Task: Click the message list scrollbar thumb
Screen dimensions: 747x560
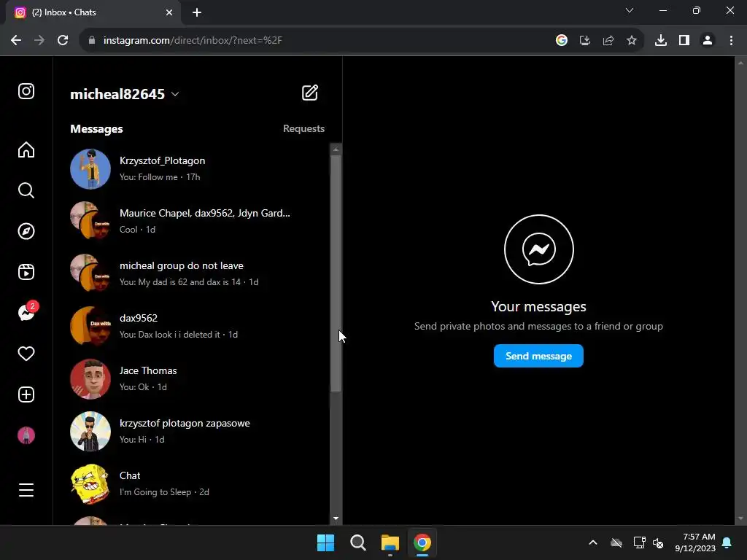Action: 336,274
